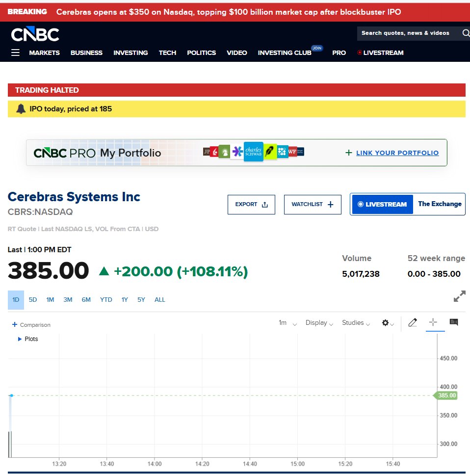Focus the search quotes input field
This screenshot has width=470, height=476.
[x=409, y=33]
